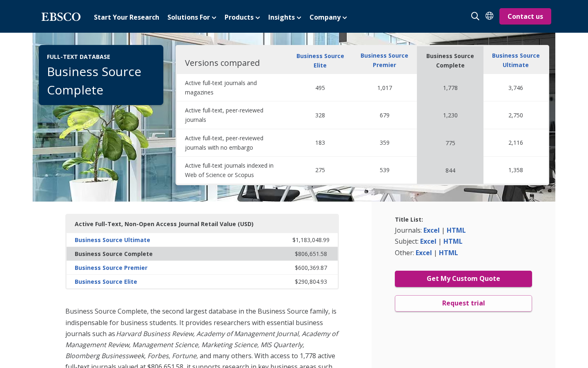
Task: Download the Journals title list in Excel
Action: pyautogui.click(x=431, y=230)
